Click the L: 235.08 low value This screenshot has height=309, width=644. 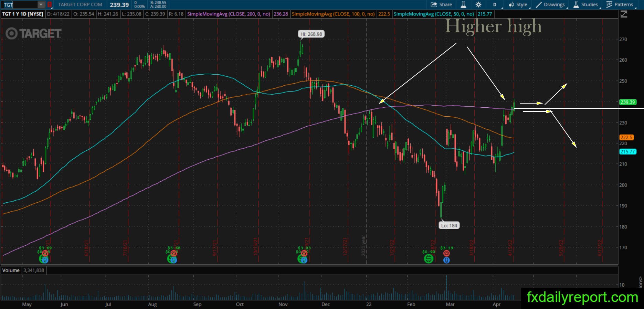click(131, 14)
